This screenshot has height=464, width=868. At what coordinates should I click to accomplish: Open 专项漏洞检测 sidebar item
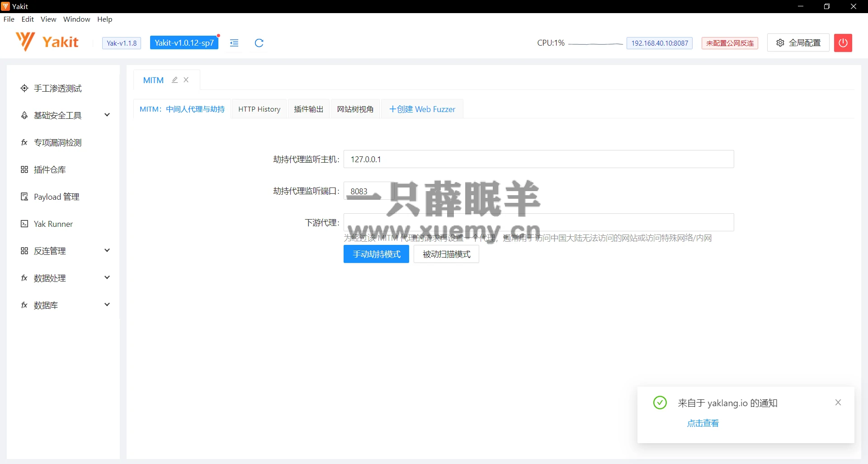click(63, 142)
